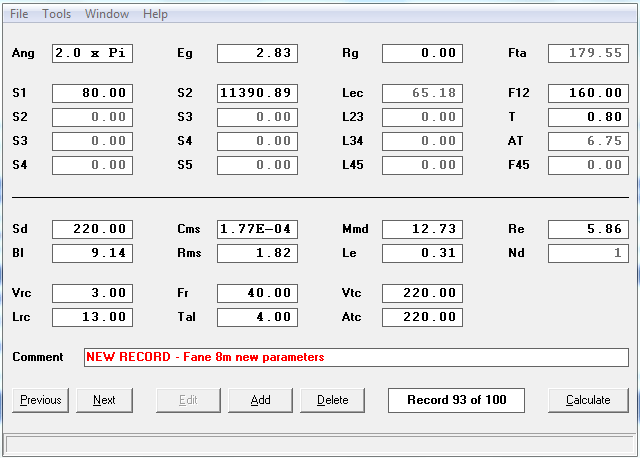This screenshot has height=458, width=640.
Task: Select the Lec field 65.18
Action: coord(422,93)
